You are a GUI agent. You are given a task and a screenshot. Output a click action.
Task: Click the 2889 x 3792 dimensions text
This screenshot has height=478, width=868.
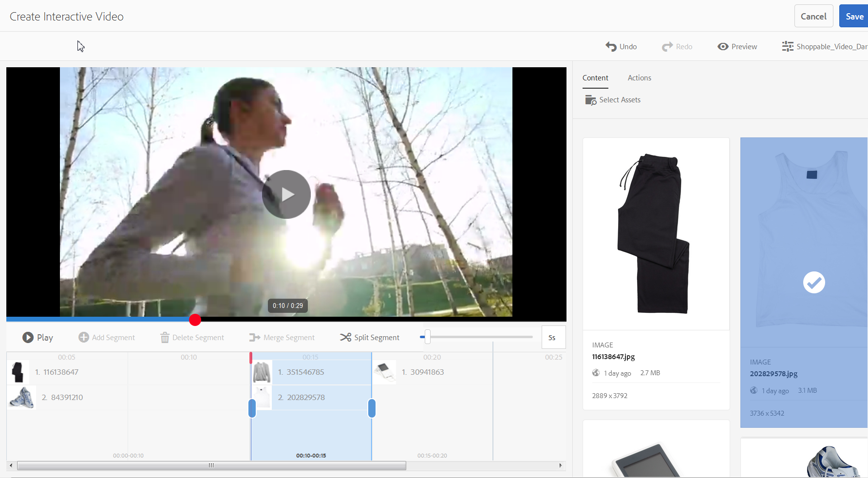610,396
